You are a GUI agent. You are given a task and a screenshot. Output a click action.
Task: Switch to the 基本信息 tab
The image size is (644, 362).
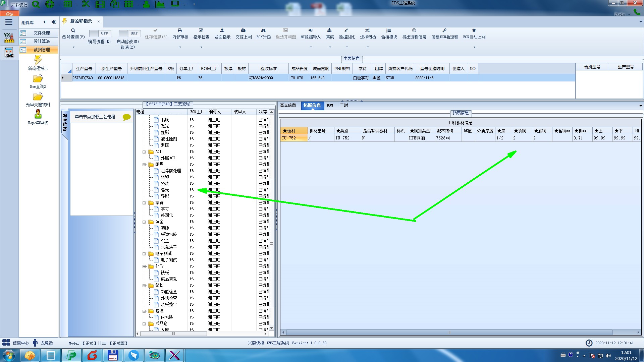(288, 105)
